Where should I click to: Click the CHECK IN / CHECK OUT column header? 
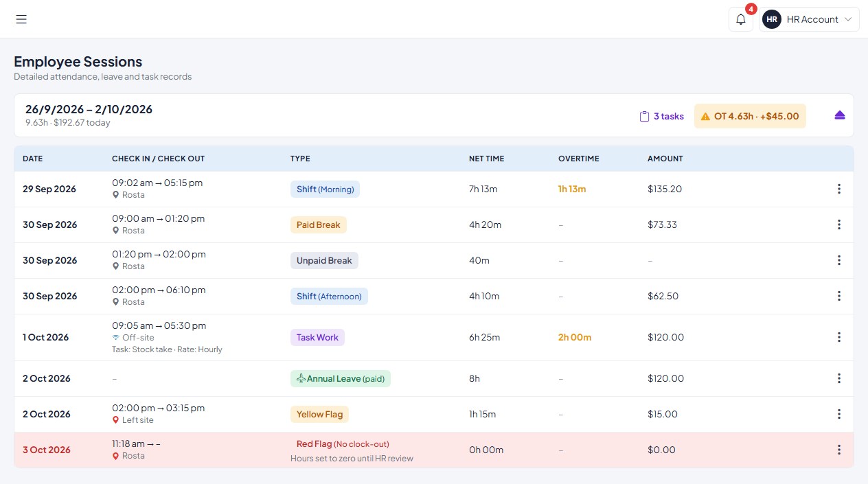[158, 159]
